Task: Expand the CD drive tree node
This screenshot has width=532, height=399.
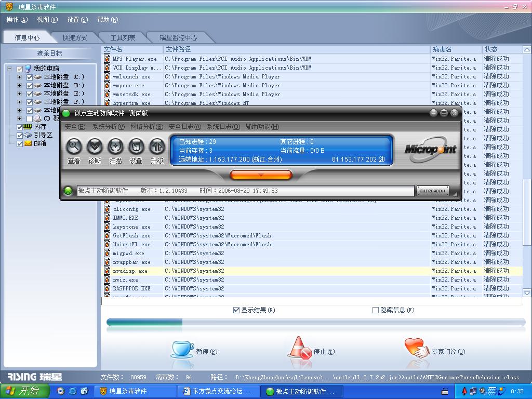Action: tap(19, 119)
